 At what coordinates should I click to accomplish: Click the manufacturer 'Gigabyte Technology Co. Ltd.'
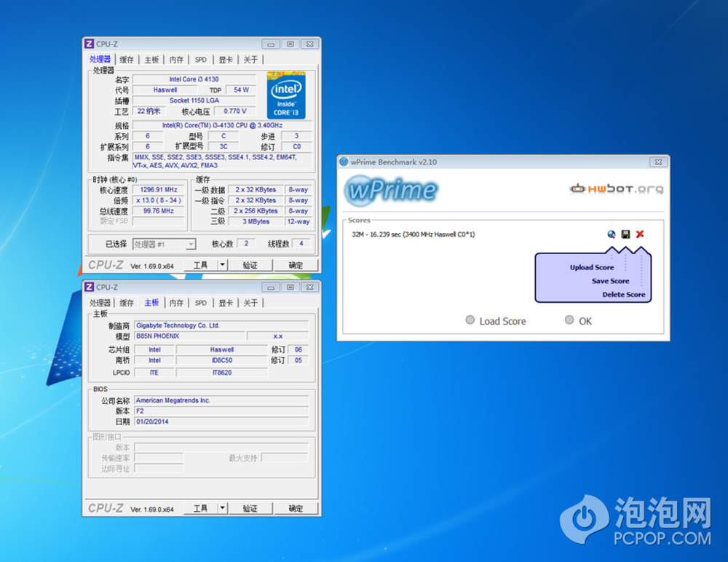(x=221, y=325)
